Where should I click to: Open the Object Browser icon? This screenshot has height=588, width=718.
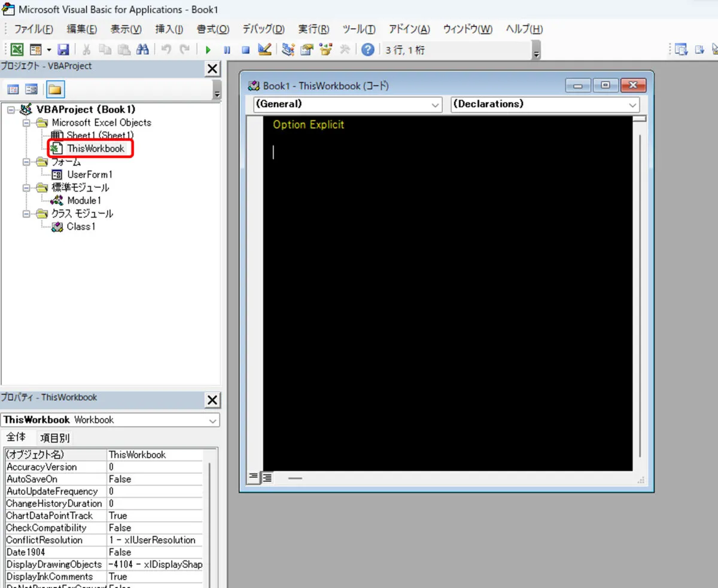point(326,50)
